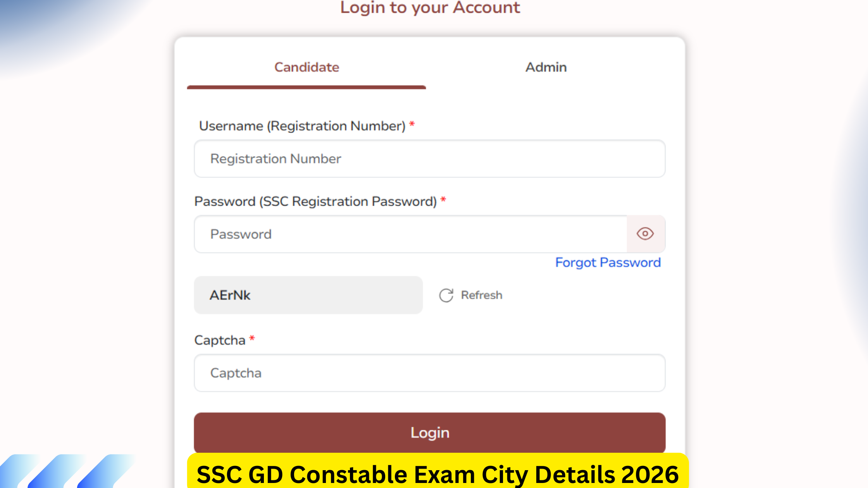The image size is (868, 488).
Task: Click the eye icon container beside Password
Action: (x=646, y=234)
